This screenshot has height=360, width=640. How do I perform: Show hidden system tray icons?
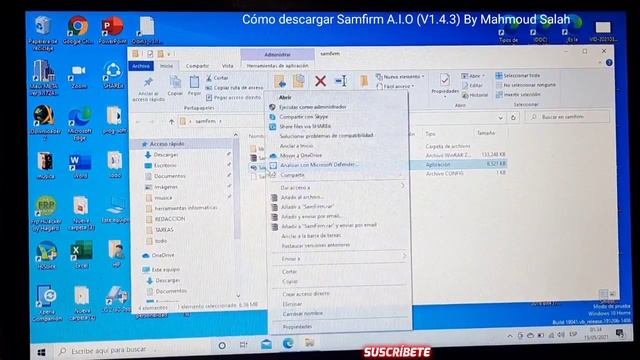tap(510, 336)
